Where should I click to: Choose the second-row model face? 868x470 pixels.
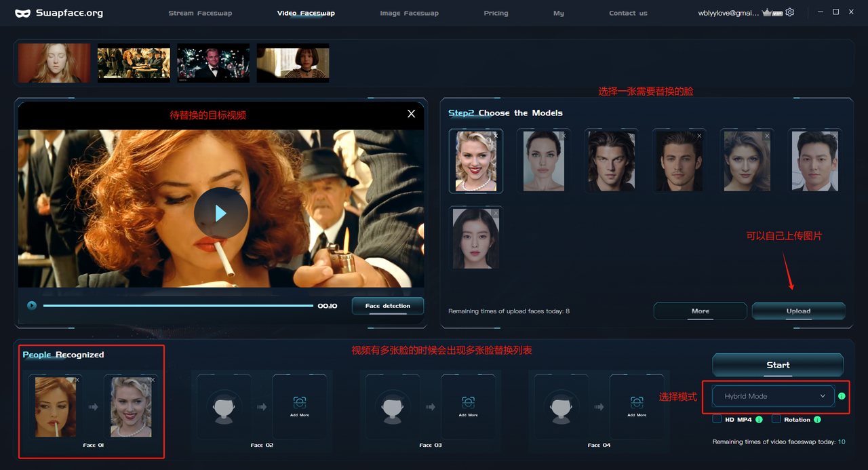[x=475, y=238]
